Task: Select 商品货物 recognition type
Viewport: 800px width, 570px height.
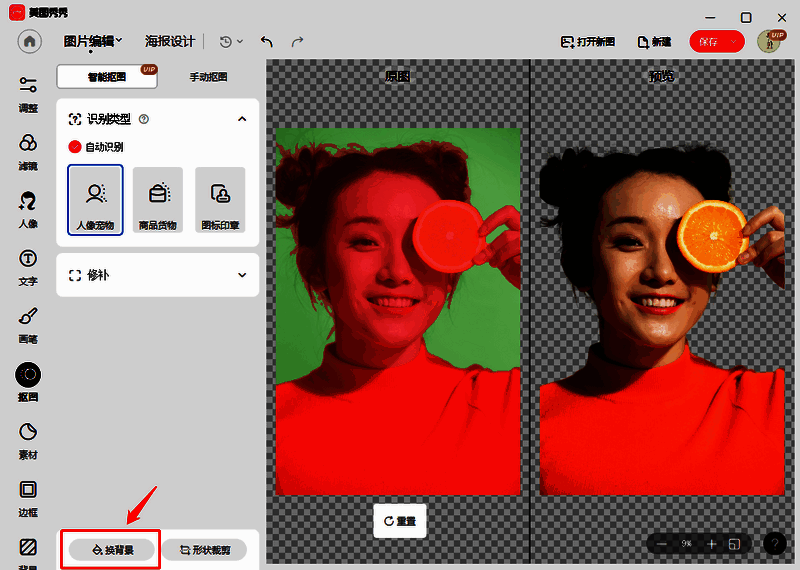Action: tap(158, 200)
